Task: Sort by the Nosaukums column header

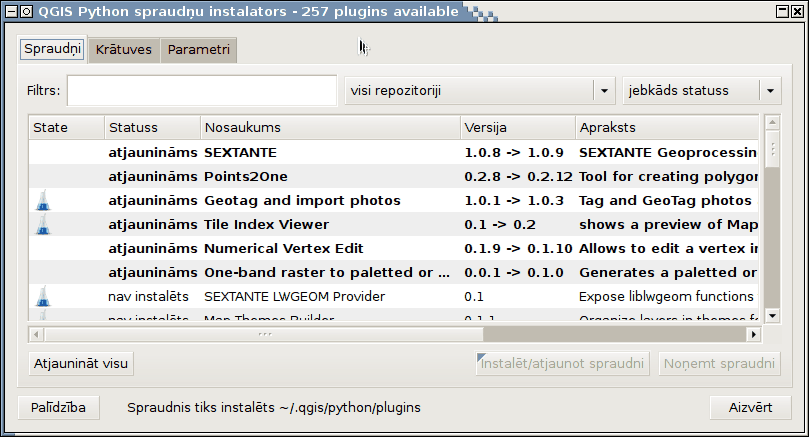Action: (x=330, y=127)
